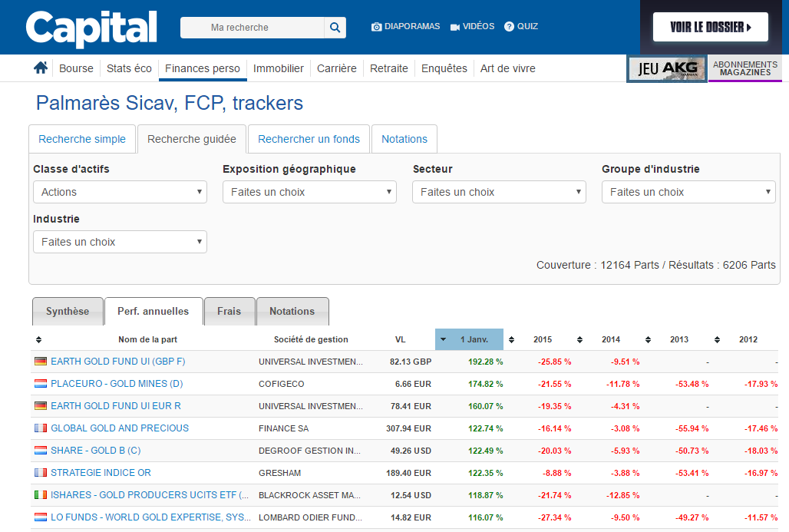Open SHARE - GOLD B (C) link
The width and height of the screenshot is (789, 532).
tap(96, 451)
